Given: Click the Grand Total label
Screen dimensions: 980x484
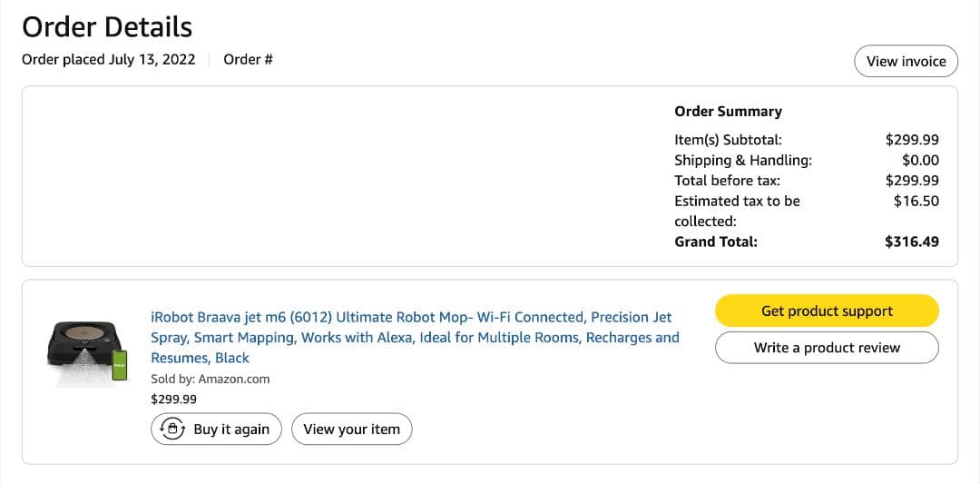Looking at the screenshot, I should pyautogui.click(x=716, y=242).
